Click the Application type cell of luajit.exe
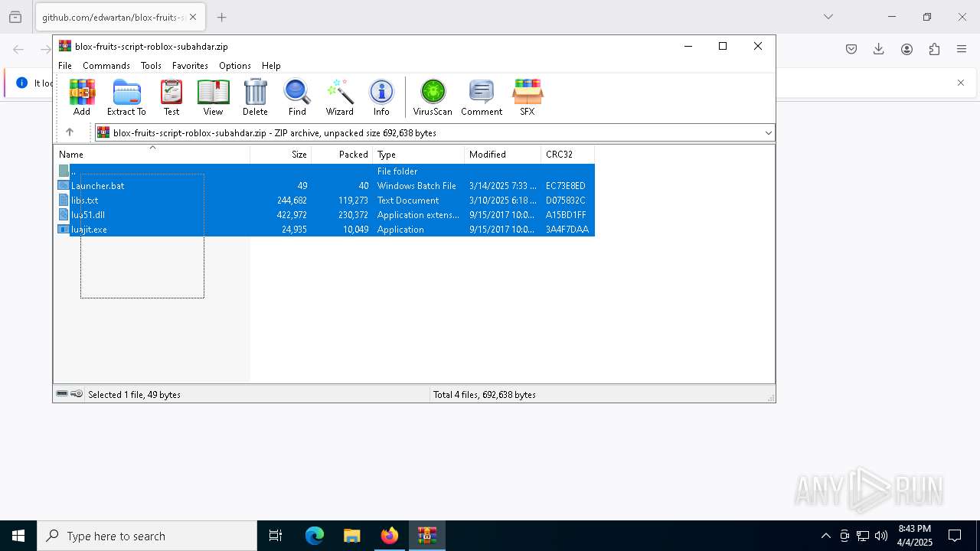The width and height of the screenshot is (980, 551). coord(400,230)
